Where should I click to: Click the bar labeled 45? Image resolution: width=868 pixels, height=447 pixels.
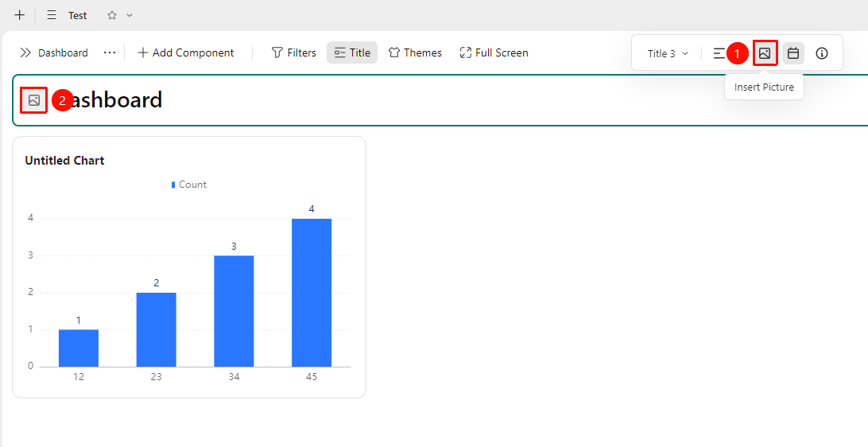click(x=312, y=293)
